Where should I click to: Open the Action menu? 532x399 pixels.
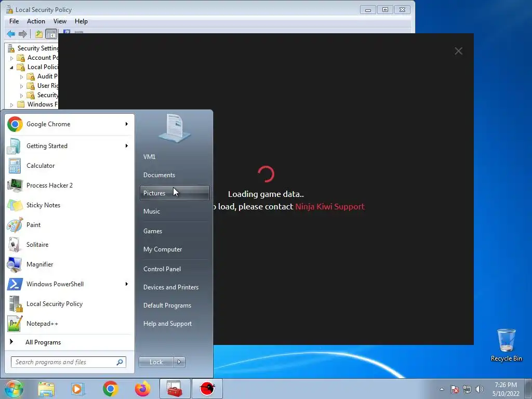tap(36, 21)
